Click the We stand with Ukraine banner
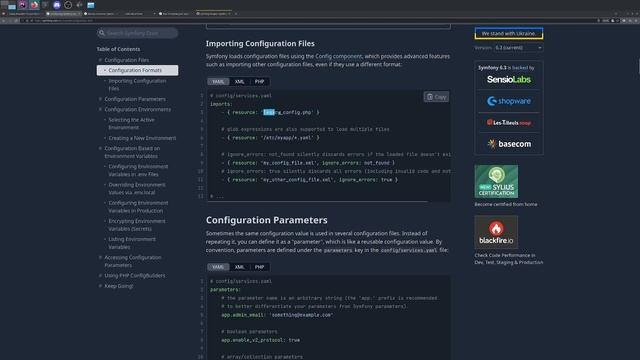This screenshot has width=640, height=360. [509, 33]
